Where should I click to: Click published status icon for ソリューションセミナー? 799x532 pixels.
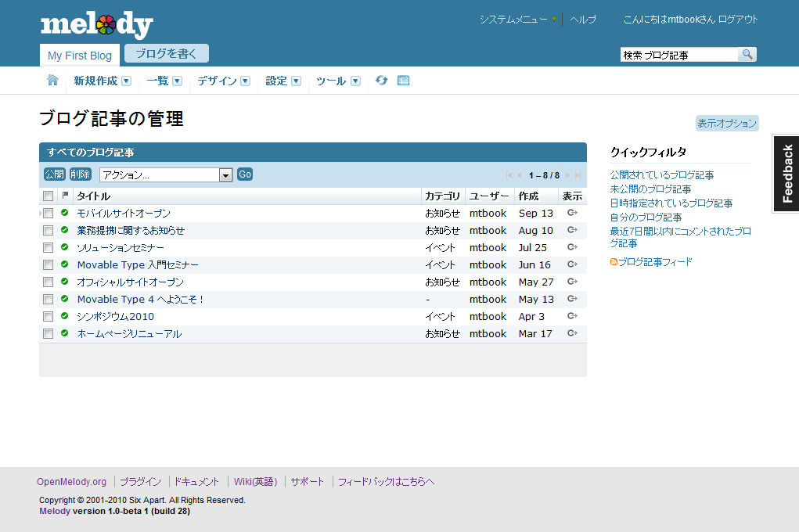[x=65, y=247]
